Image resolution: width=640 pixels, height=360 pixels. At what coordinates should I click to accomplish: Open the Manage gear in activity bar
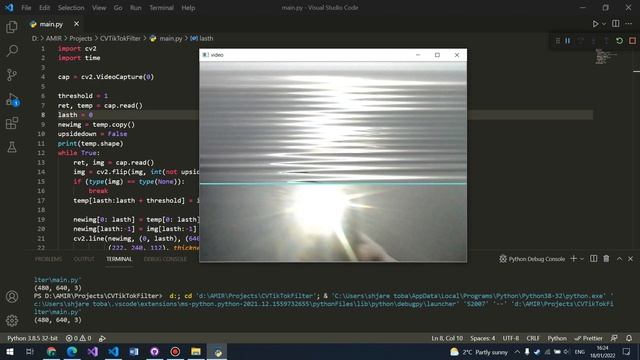(x=12, y=320)
